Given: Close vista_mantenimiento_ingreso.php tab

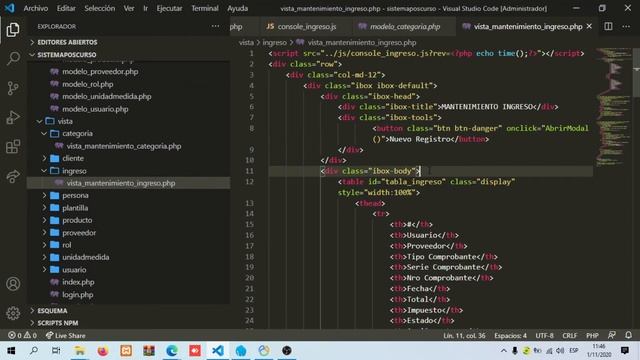Looking at the screenshot, I should click(x=589, y=26).
